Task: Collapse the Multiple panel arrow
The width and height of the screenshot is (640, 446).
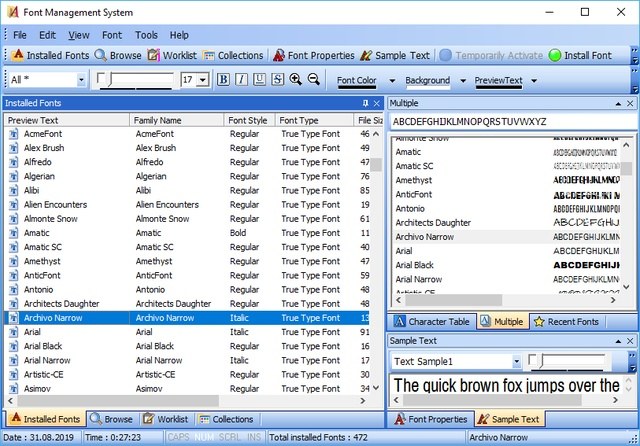Action: click(618, 104)
